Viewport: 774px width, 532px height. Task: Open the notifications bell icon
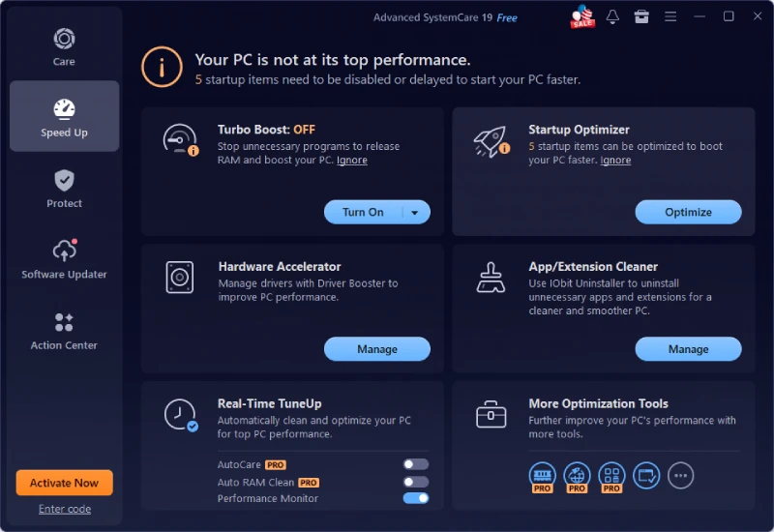[612, 16]
